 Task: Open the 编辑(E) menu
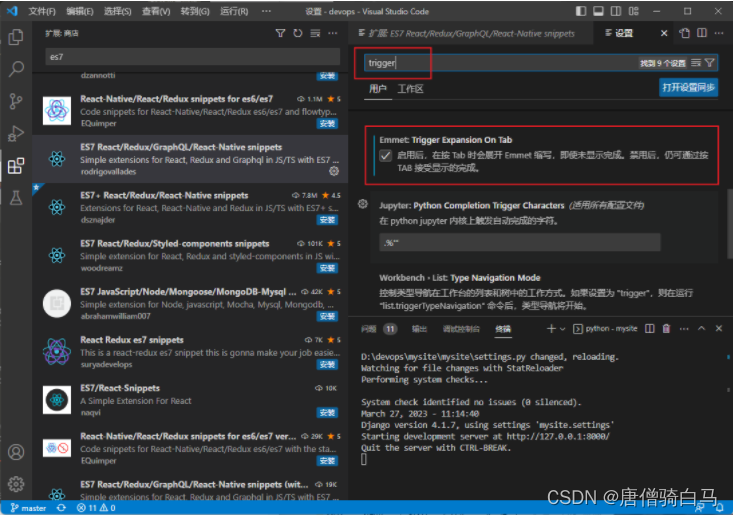(79, 11)
